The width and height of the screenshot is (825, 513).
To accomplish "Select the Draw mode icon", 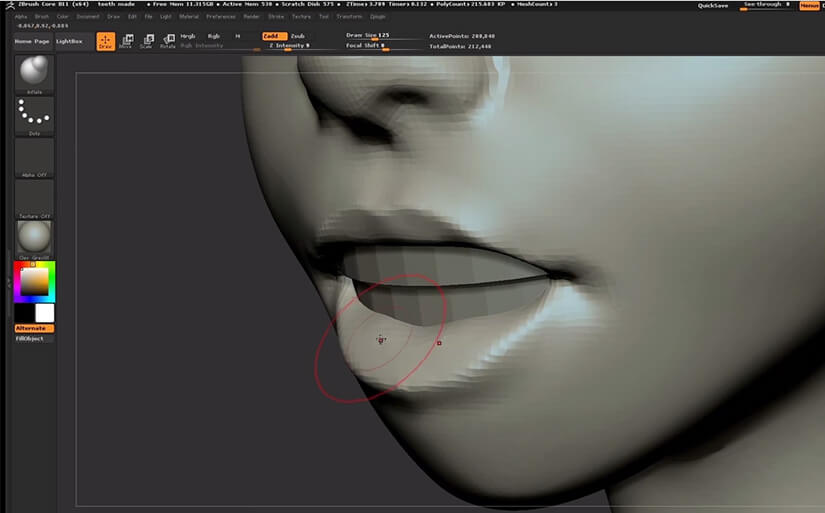I will (x=106, y=42).
